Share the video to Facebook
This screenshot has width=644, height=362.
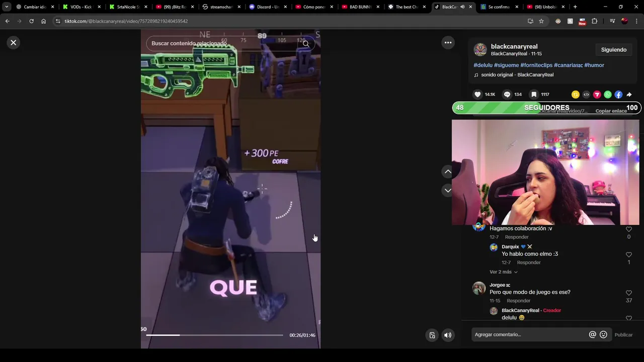click(x=618, y=95)
